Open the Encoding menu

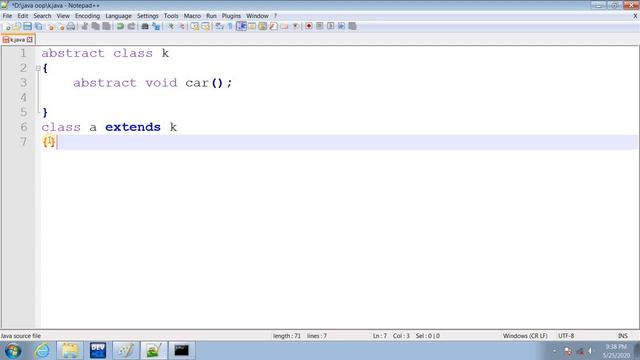[87, 16]
